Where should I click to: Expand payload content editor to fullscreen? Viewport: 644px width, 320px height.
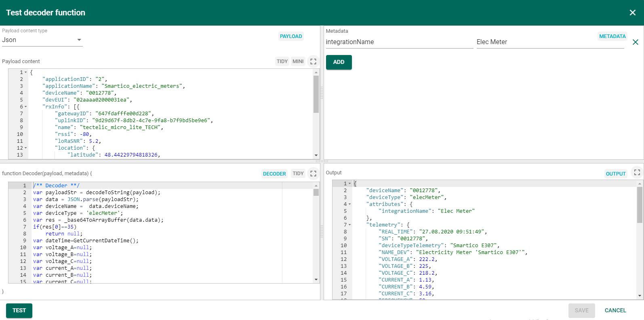tap(313, 61)
